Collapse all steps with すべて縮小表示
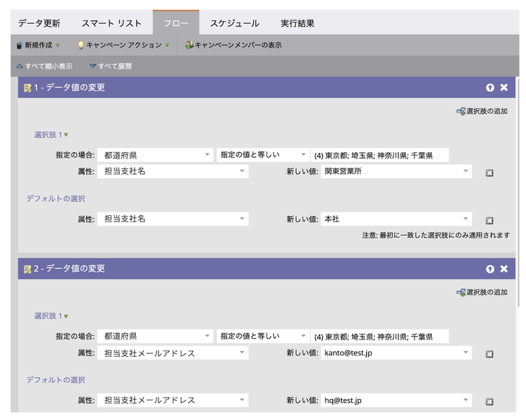The image size is (526, 420). click(x=43, y=67)
